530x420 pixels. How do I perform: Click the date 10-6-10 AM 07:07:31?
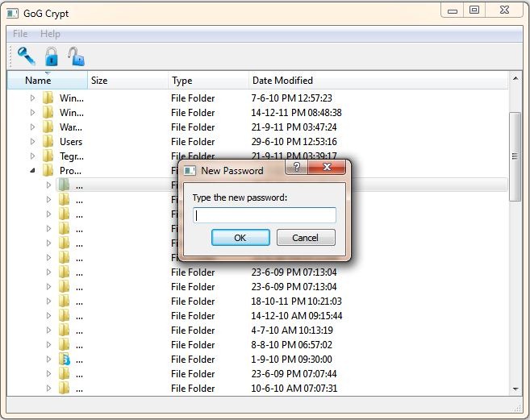coord(294,389)
